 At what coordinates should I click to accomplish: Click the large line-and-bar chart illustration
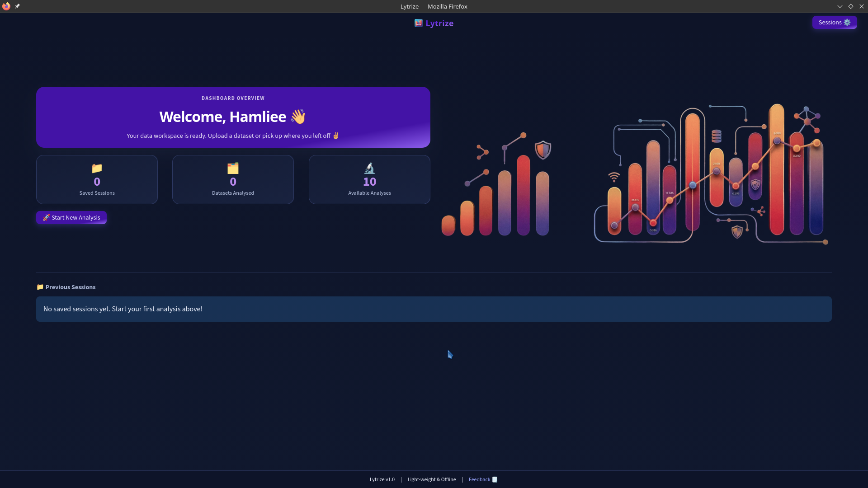711,174
